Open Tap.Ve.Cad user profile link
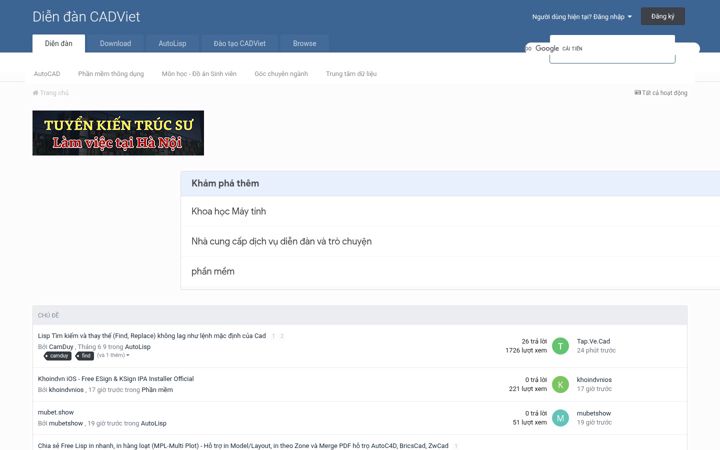The height and width of the screenshot is (450, 720). 593,341
